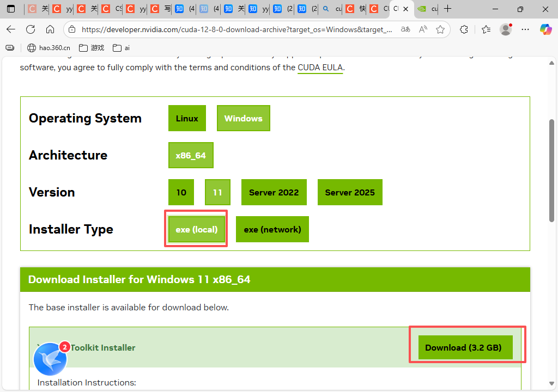Select Windows version 10
The height and width of the screenshot is (392, 558).
(181, 192)
